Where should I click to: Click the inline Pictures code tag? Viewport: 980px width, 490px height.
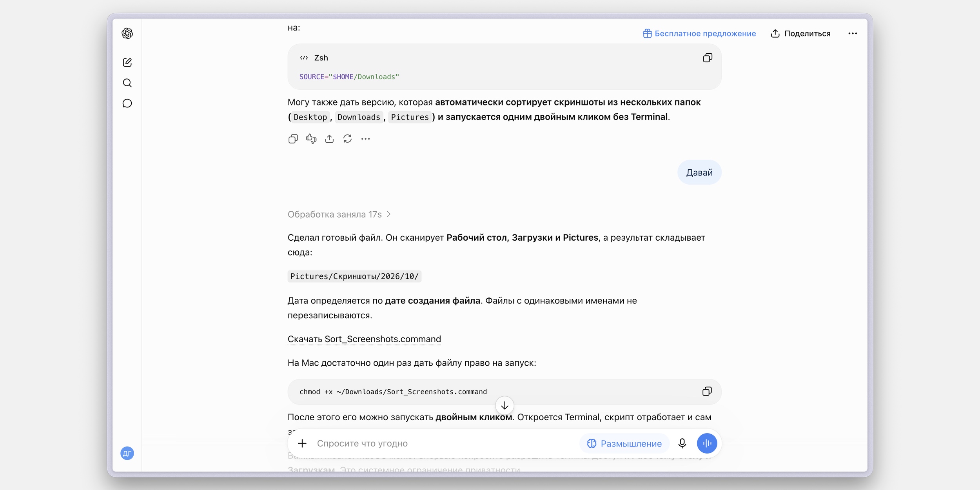[x=410, y=117]
